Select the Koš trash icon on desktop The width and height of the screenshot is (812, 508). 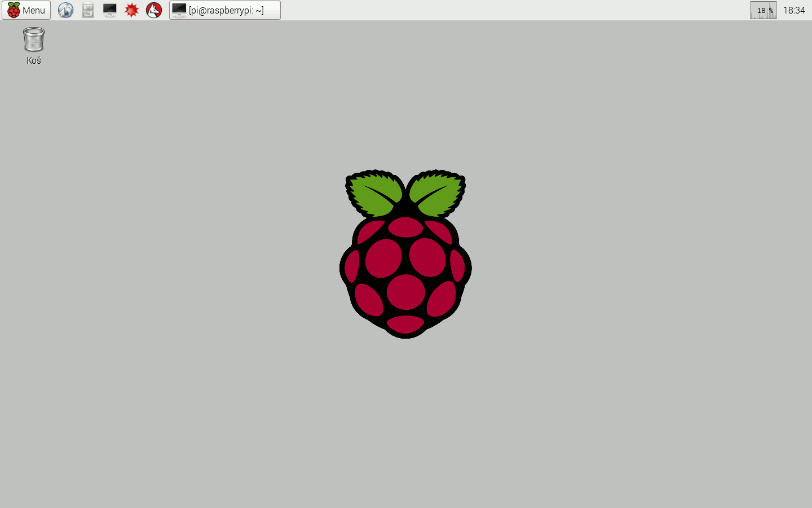[34, 40]
